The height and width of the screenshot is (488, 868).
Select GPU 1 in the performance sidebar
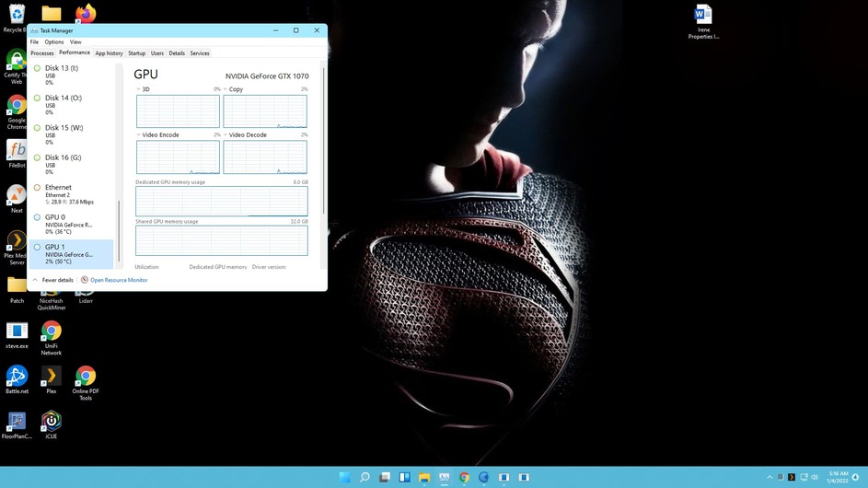(x=72, y=254)
